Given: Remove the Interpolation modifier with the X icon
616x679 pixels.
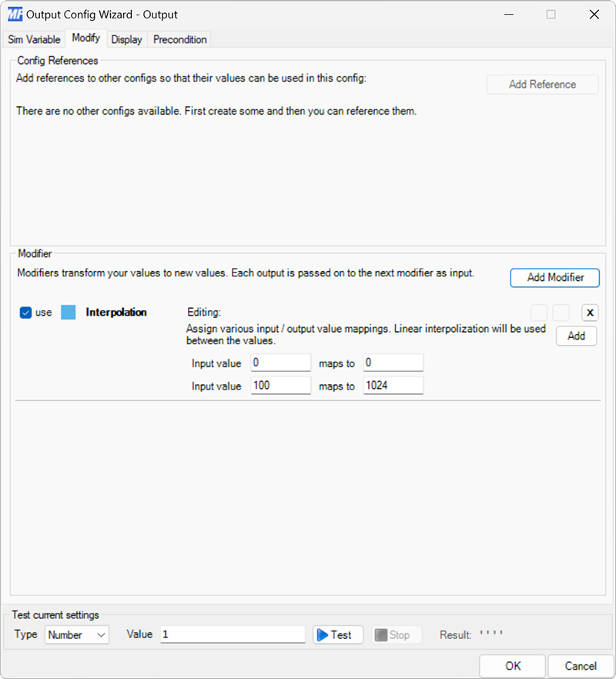Looking at the screenshot, I should [x=589, y=313].
